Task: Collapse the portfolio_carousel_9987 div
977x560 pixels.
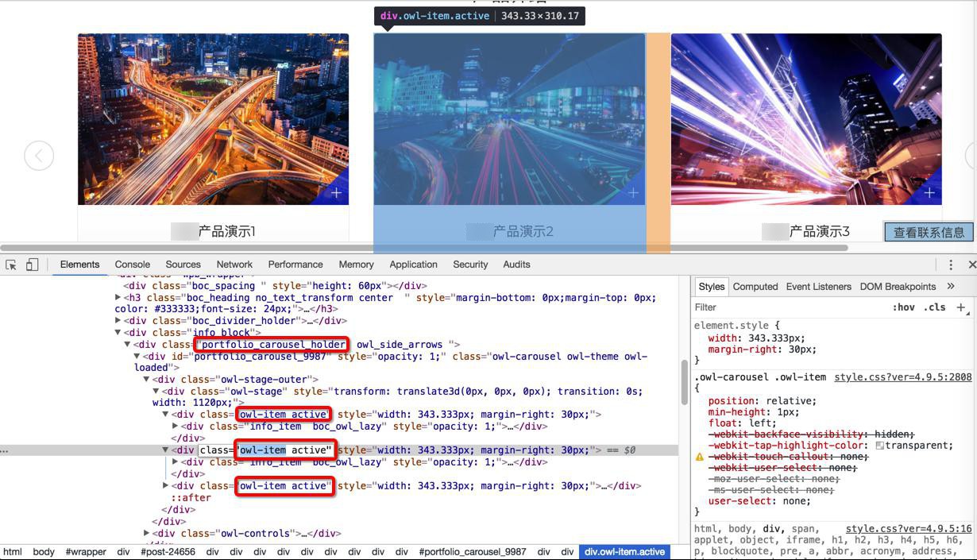Action: tap(137, 357)
